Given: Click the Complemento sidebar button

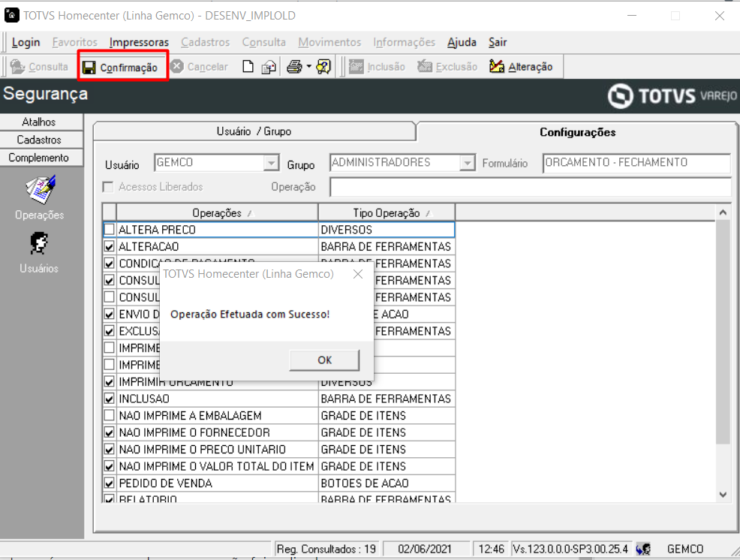Looking at the screenshot, I should pos(41,158).
